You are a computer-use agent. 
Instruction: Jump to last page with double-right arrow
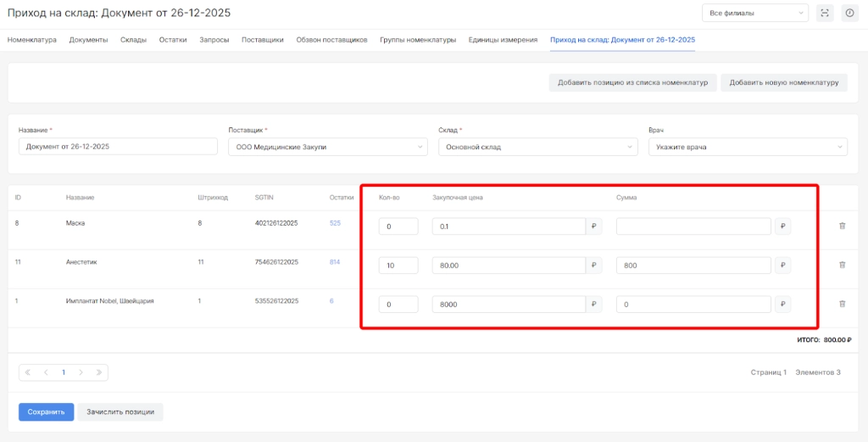coord(98,372)
